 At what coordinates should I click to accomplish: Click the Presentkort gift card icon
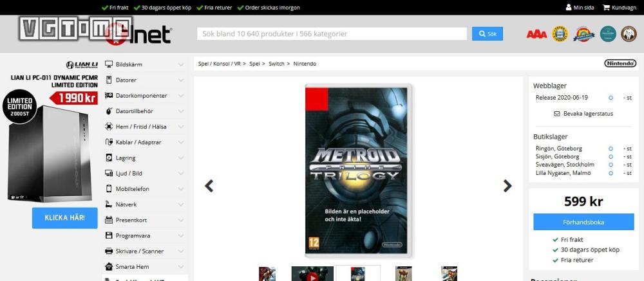[x=109, y=220]
